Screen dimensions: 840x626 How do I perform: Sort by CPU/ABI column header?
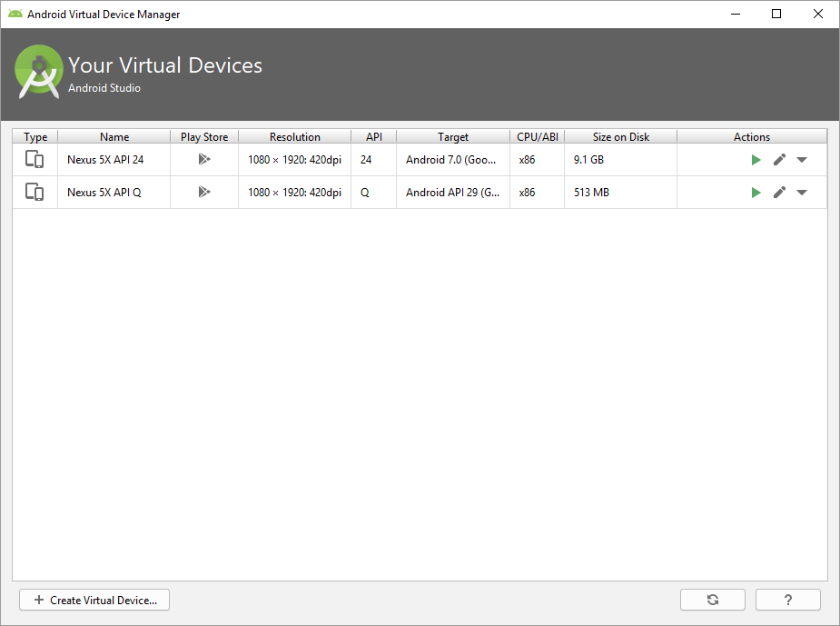tap(538, 136)
